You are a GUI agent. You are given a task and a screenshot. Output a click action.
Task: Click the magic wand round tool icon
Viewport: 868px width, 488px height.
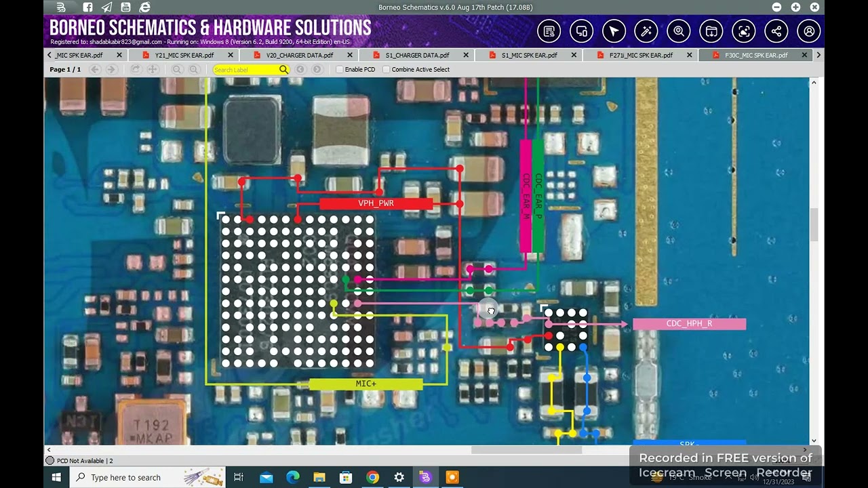coord(646,31)
